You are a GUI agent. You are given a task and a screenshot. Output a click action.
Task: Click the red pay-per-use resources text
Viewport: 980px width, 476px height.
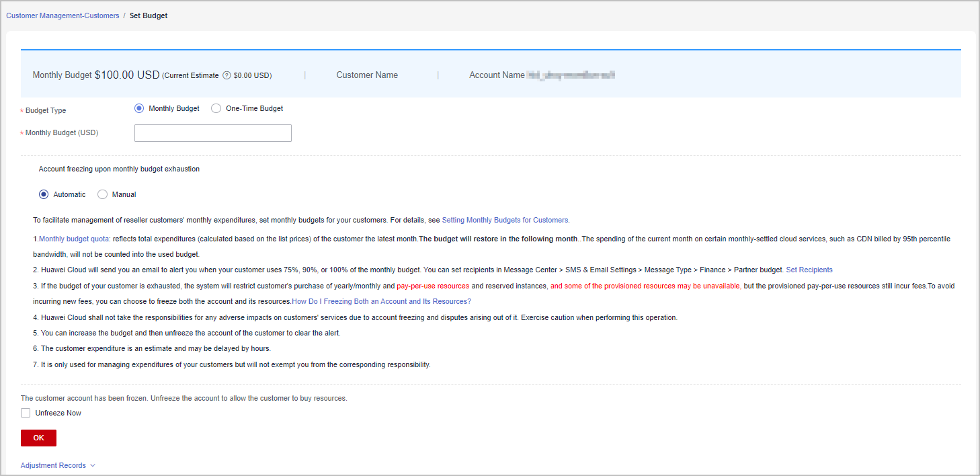[x=433, y=286]
